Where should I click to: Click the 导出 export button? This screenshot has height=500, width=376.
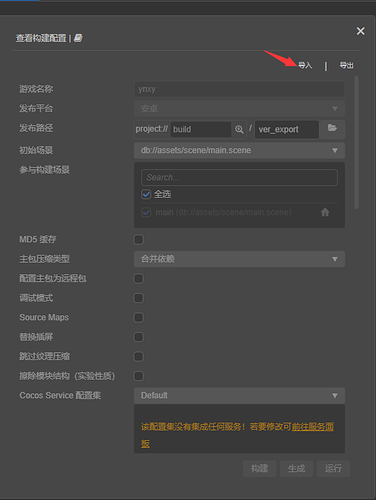(346, 65)
